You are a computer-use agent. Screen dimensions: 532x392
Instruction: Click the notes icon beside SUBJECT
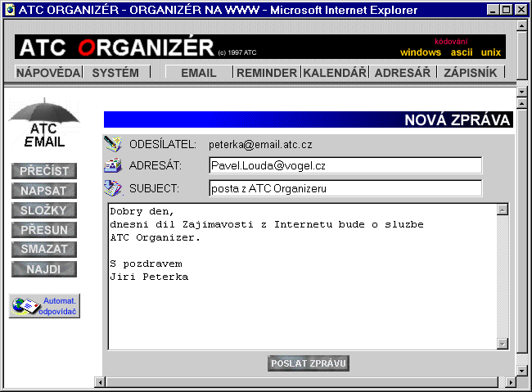113,188
